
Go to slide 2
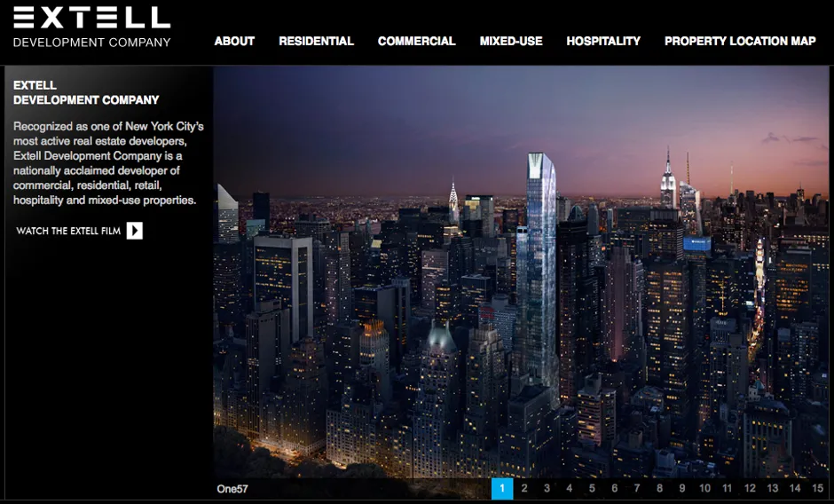[524, 489]
